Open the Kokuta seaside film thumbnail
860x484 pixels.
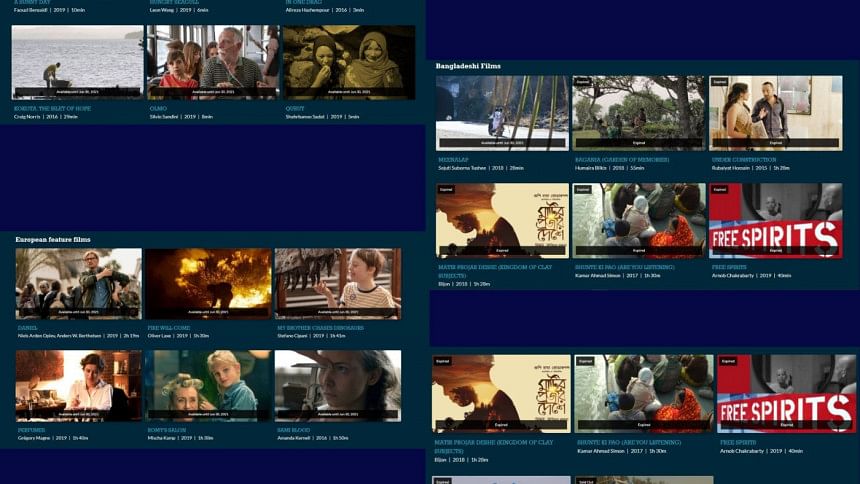77,62
